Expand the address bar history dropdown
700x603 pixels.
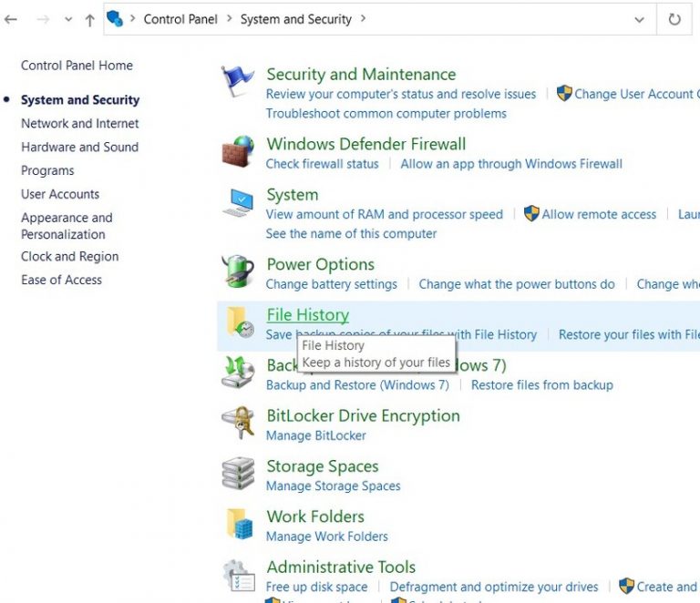(x=640, y=19)
